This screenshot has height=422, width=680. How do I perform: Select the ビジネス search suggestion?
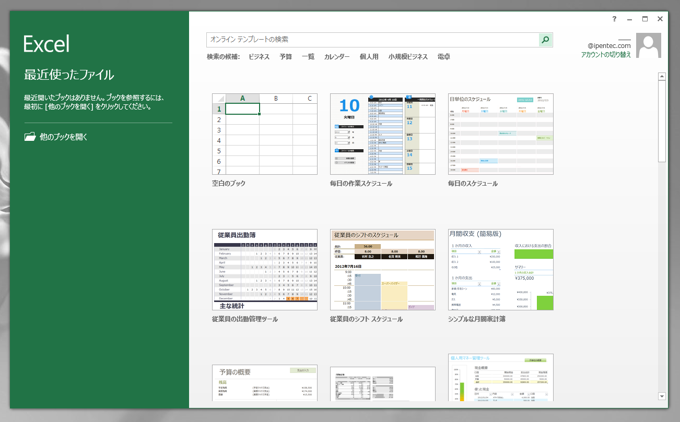(x=259, y=57)
